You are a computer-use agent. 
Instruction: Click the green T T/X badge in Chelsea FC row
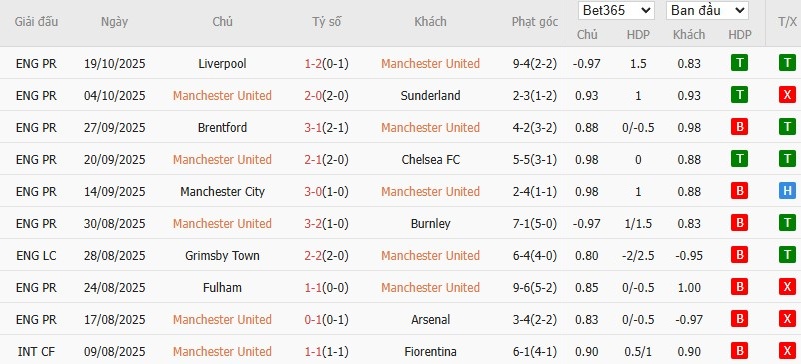pyautogui.click(x=787, y=160)
